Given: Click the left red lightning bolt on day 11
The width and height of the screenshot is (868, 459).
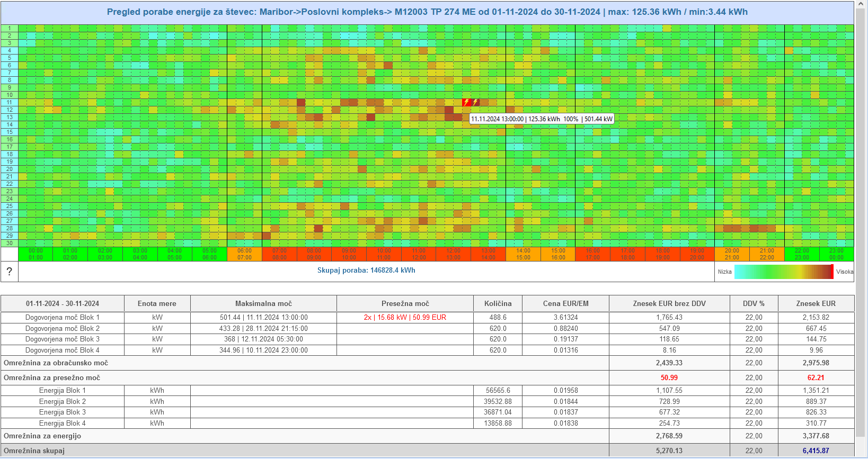Looking at the screenshot, I should pyautogui.click(x=466, y=102).
